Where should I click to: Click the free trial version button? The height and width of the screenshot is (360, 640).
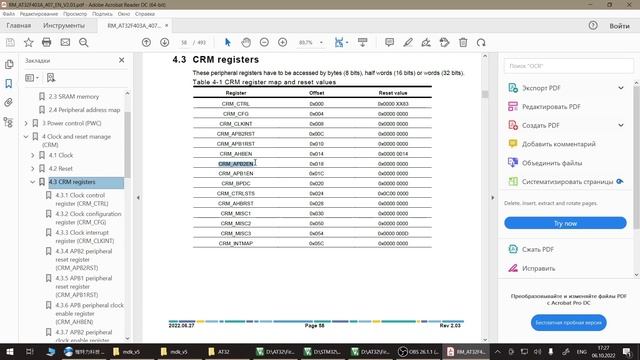click(x=569, y=322)
